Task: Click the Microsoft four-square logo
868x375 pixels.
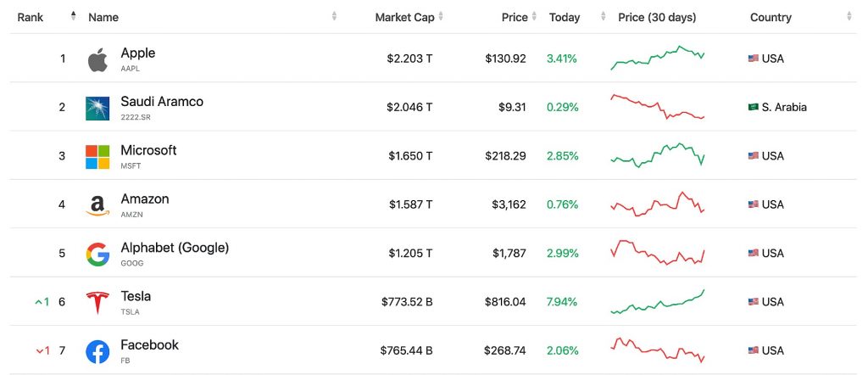Action: click(97, 157)
